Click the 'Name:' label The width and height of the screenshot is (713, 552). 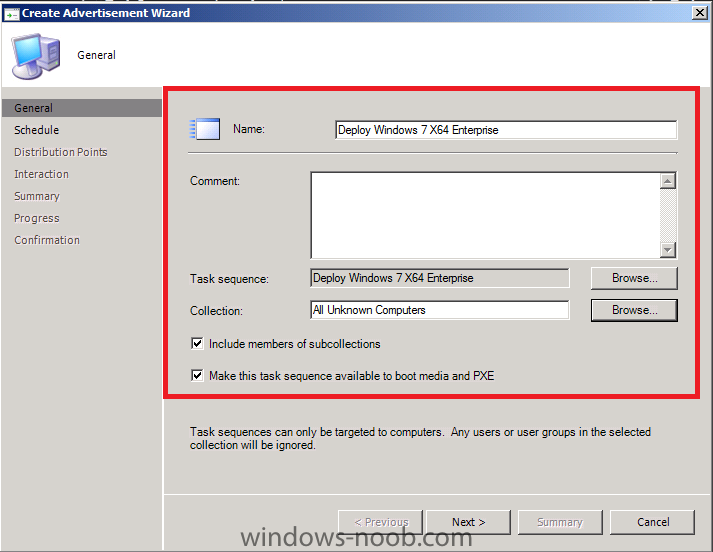(x=249, y=129)
